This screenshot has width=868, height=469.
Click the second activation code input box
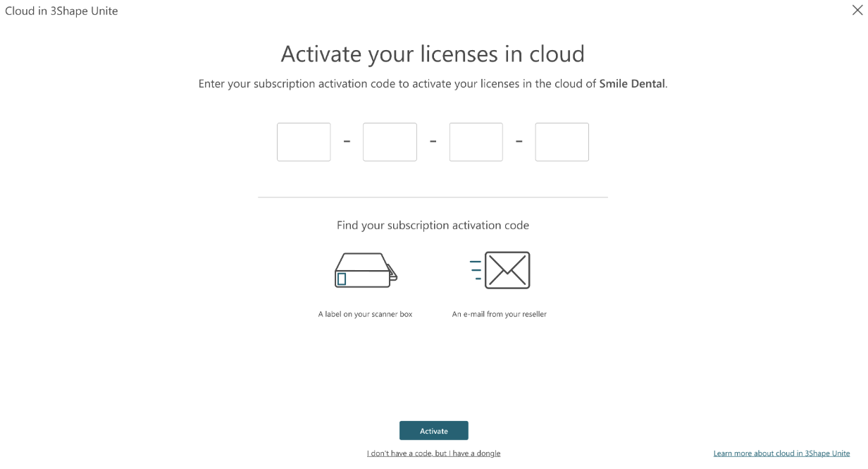(390, 142)
